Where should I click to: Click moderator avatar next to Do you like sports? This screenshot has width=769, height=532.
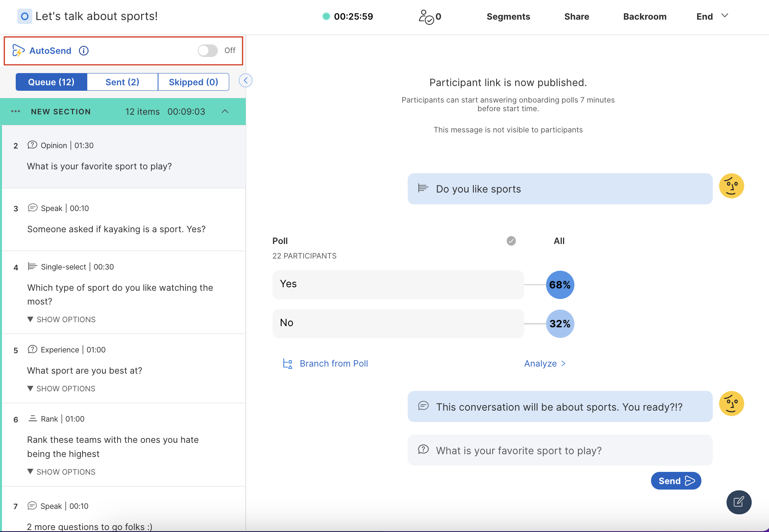[731, 186]
